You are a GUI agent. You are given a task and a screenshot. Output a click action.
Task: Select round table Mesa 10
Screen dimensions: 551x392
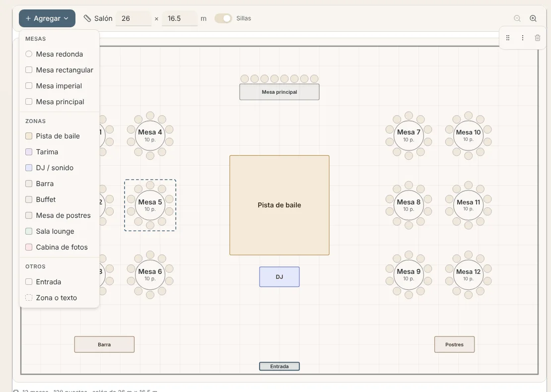coord(469,135)
